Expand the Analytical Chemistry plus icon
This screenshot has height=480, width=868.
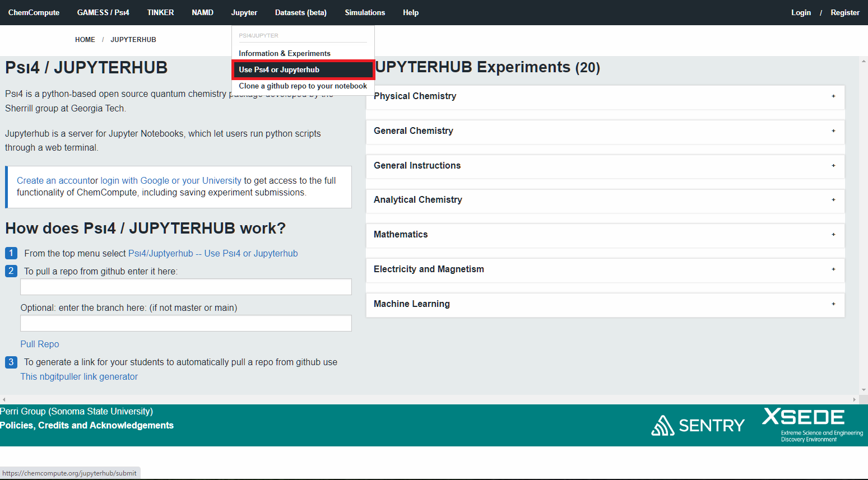point(833,200)
